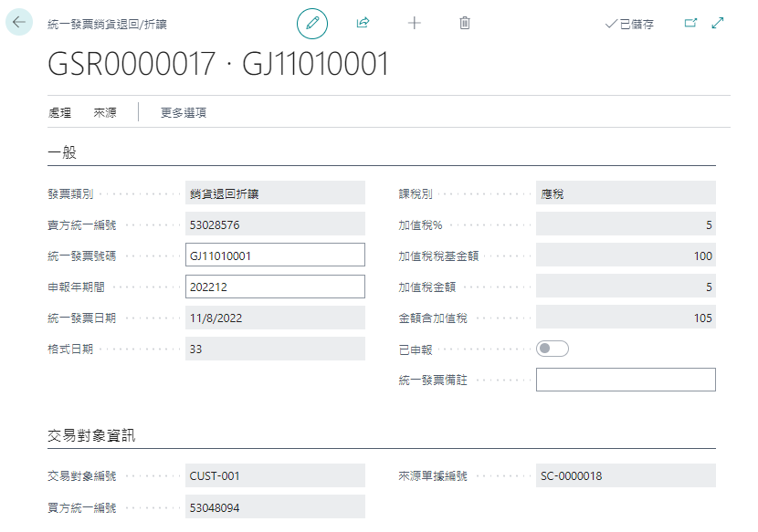Create a new record with plus icon

(415, 23)
